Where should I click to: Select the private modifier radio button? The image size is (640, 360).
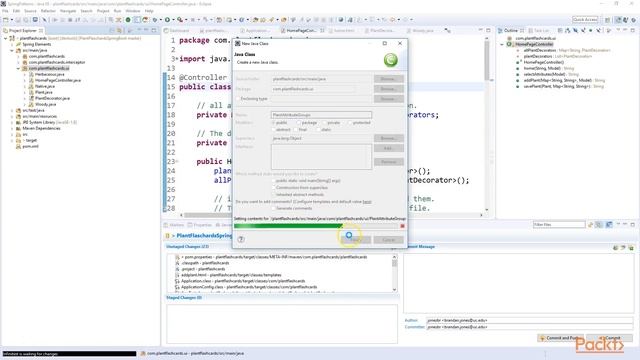click(x=325, y=122)
